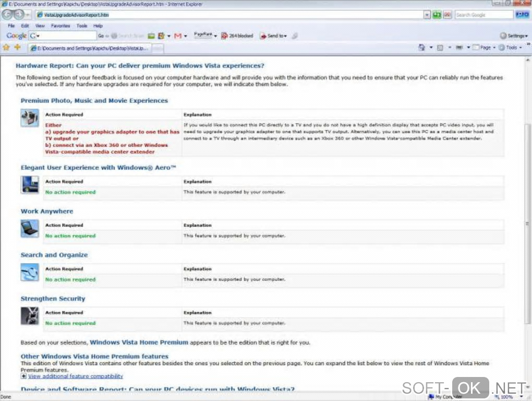
Task: Open the Tools menu in command bar
Action: click(x=510, y=48)
